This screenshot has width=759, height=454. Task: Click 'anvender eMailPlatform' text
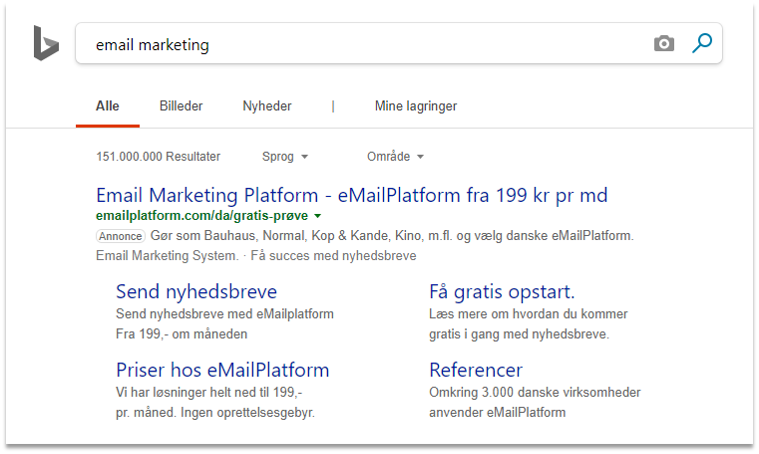(x=497, y=412)
